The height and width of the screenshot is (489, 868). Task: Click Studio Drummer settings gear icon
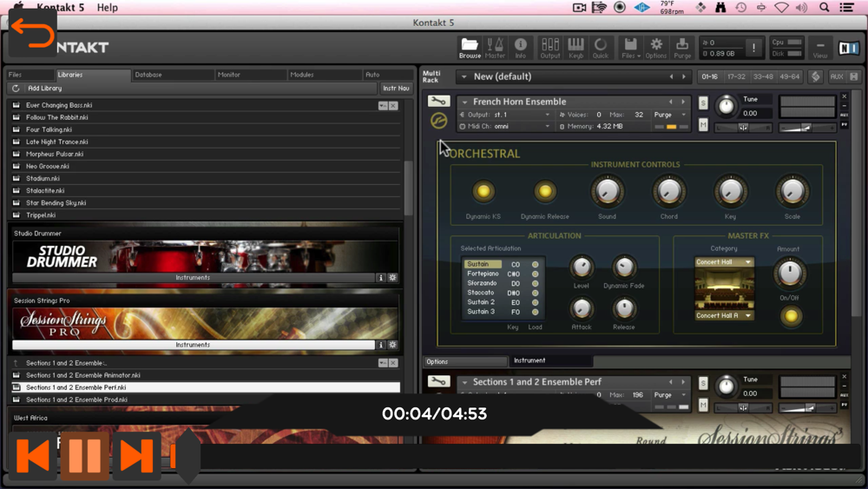(x=392, y=277)
